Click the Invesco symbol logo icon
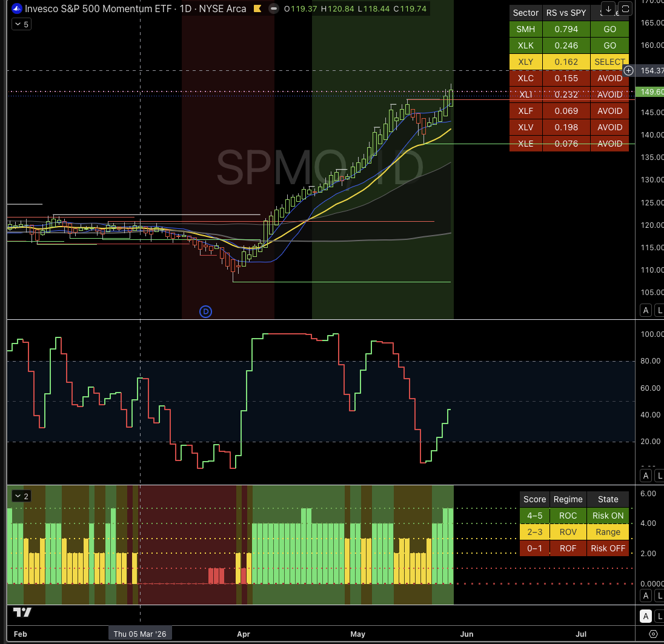Viewport: 664px width, 644px height. pos(16,8)
